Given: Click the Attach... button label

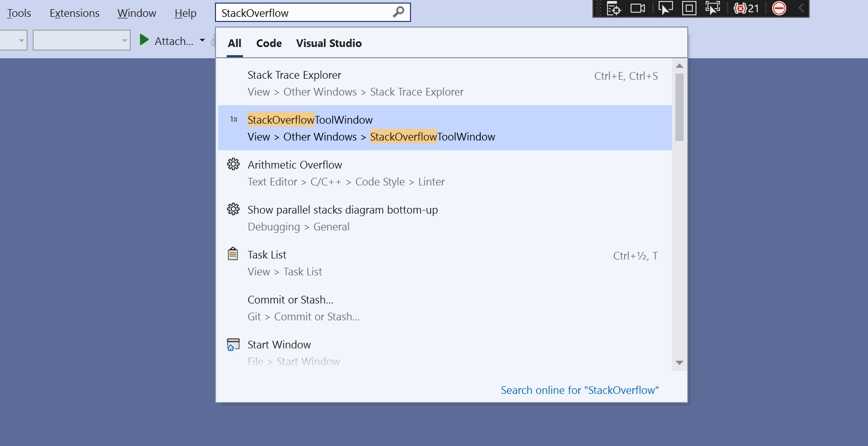Looking at the screenshot, I should 174,41.
